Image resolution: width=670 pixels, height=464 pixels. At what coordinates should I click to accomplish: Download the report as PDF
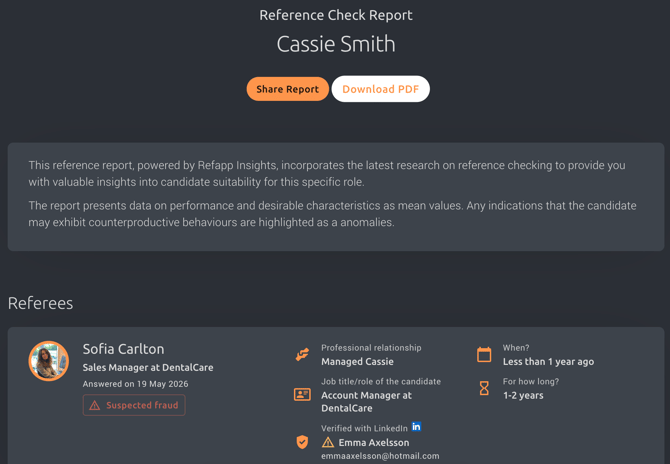click(x=381, y=89)
